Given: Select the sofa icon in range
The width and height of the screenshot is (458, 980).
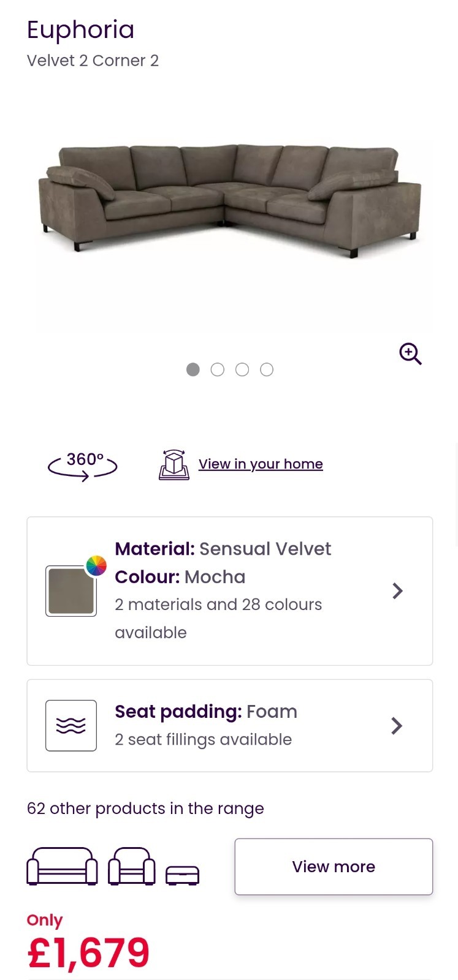Looking at the screenshot, I should tap(62, 866).
